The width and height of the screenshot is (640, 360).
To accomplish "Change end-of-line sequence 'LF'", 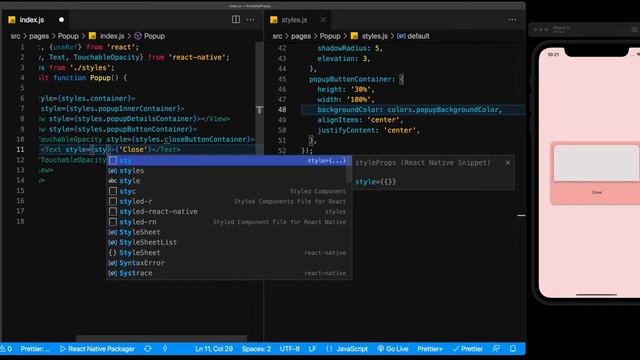I will pyautogui.click(x=312, y=349).
